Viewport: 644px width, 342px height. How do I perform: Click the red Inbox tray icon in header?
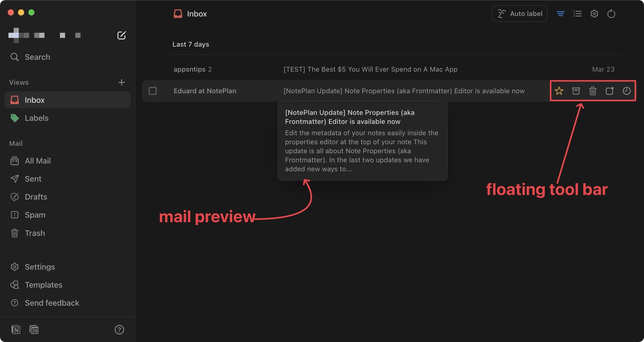click(178, 14)
